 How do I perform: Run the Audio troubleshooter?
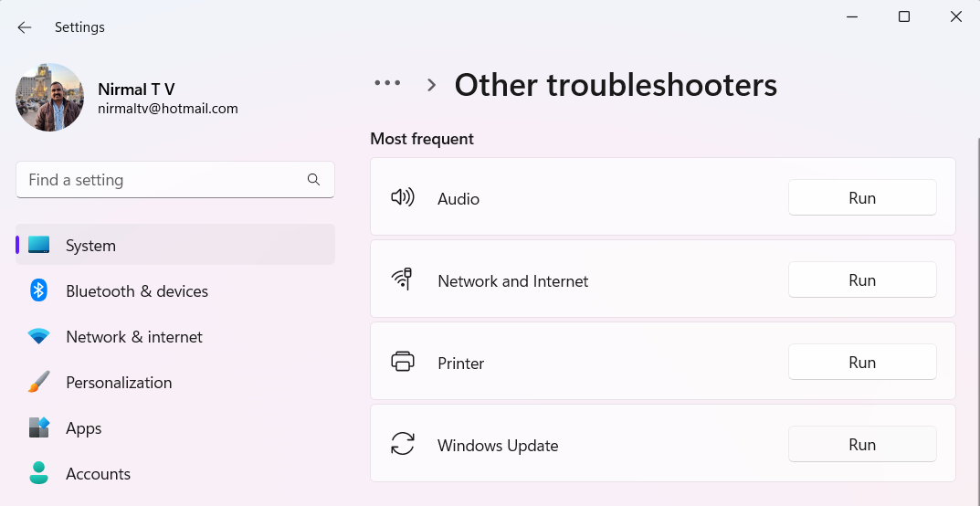[x=862, y=197]
